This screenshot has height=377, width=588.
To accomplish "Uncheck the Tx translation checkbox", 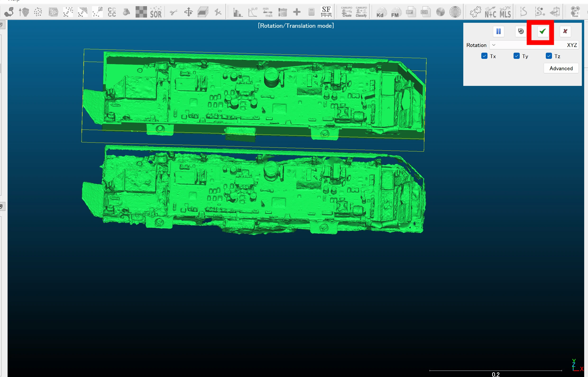I will (x=484, y=56).
